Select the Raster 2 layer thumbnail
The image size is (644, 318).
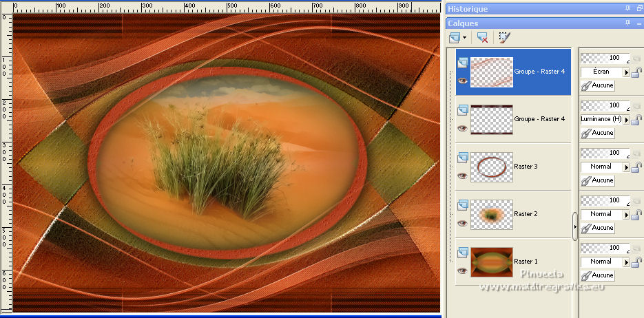coord(492,214)
